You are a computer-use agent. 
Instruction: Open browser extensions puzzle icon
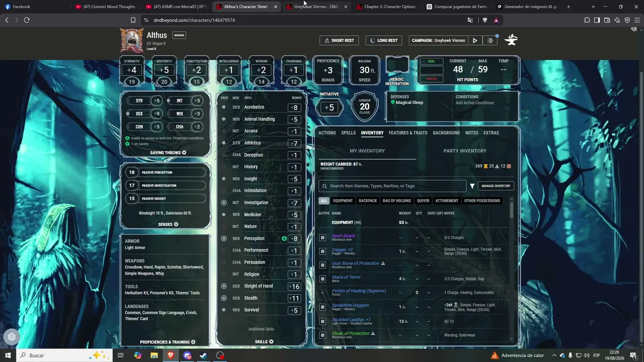[587, 20]
